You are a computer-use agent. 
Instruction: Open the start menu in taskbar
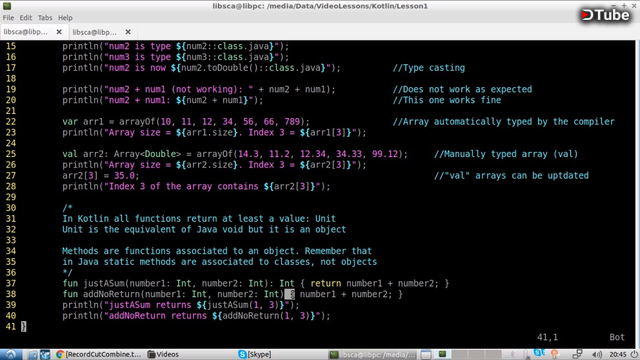click(11, 354)
